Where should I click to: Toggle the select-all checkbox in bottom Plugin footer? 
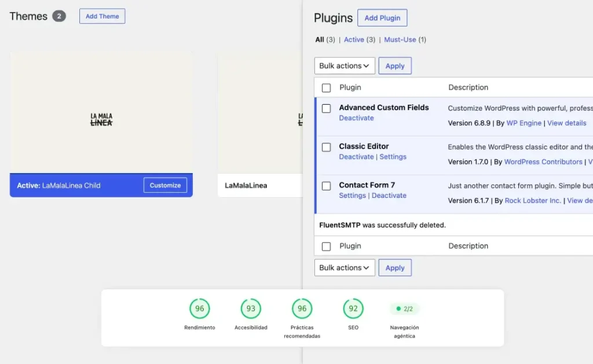coord(326,247)
